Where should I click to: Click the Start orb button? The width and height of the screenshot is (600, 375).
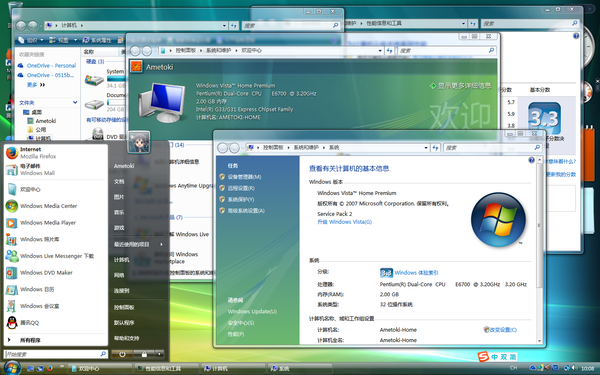pyautogui.click(x=12, y=368)
